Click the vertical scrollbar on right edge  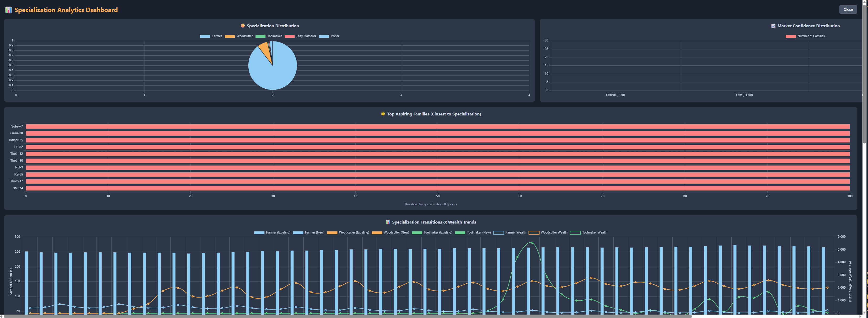coord(865,74)
